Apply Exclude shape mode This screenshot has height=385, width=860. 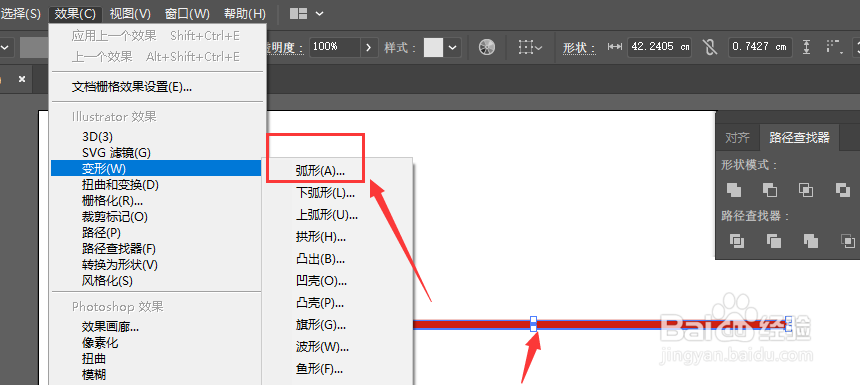[842, 190]
